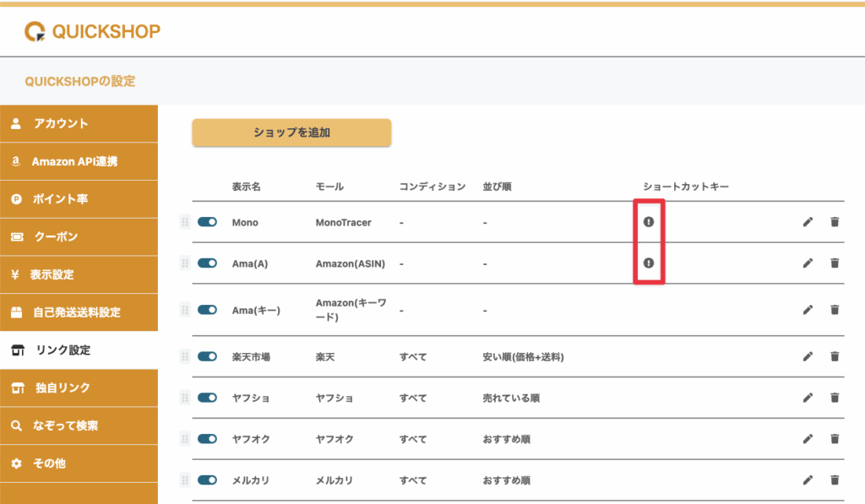Viewport: 865px width, 504px height.
Task: Click the warning icon in the Mono row
Action: [x=648, y=222]
